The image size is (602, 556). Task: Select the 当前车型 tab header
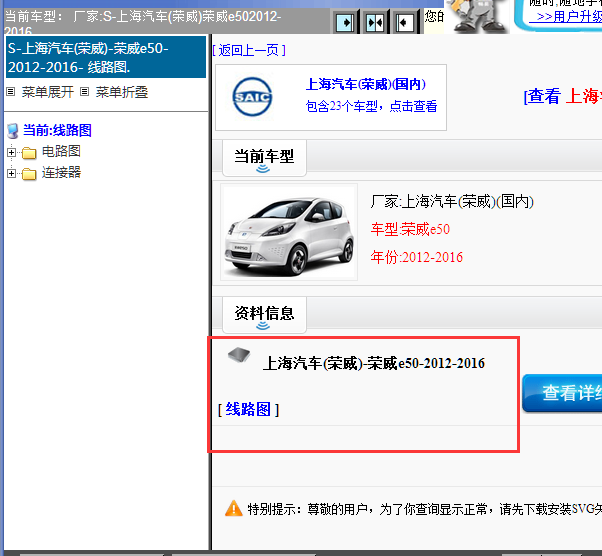tap(264, 157)
